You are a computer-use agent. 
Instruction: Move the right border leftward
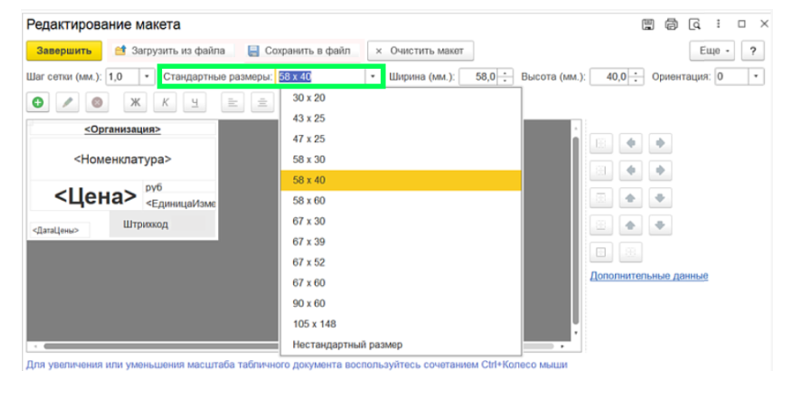coord(631,171)
